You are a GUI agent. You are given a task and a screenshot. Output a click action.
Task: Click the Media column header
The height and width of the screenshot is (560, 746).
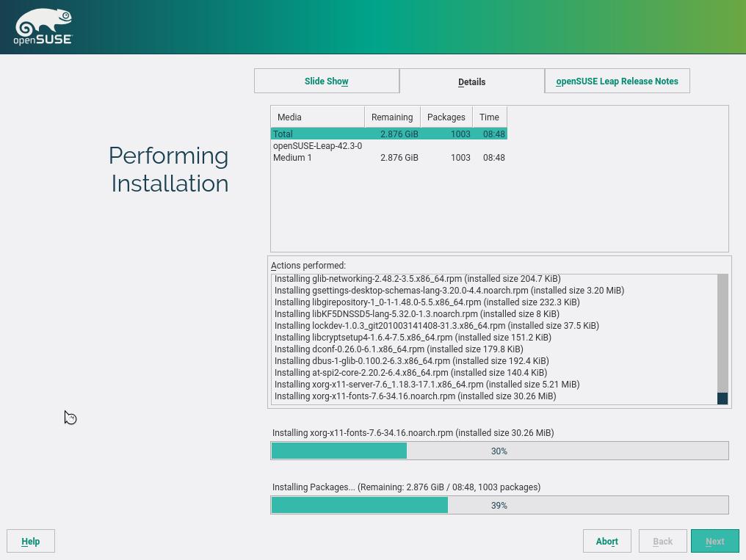[317, 117]
